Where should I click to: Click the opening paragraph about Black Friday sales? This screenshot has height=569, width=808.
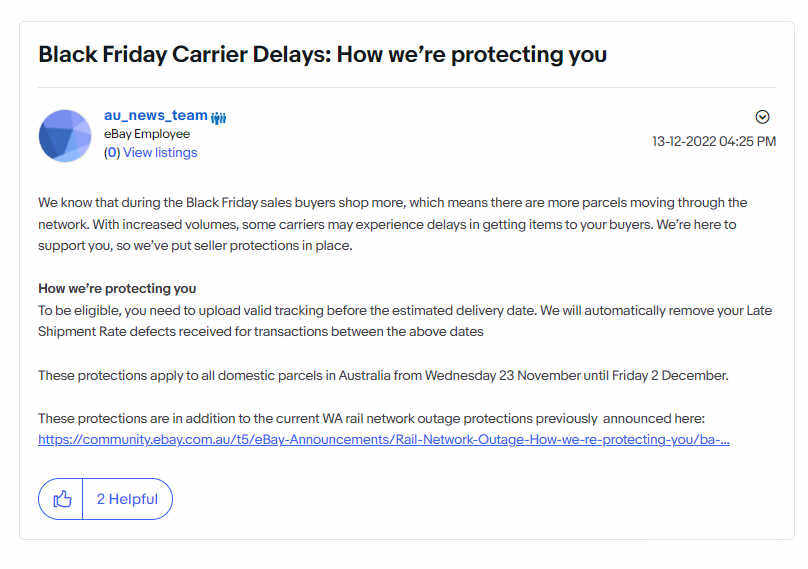point(393,224)
